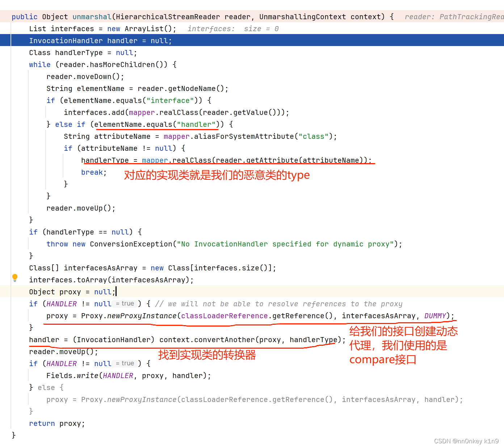This screenshot has width=504, height=448.
Task: Click 'interfaces.toArray(interfacesAsArray);' line
Action: coord(111,280)
